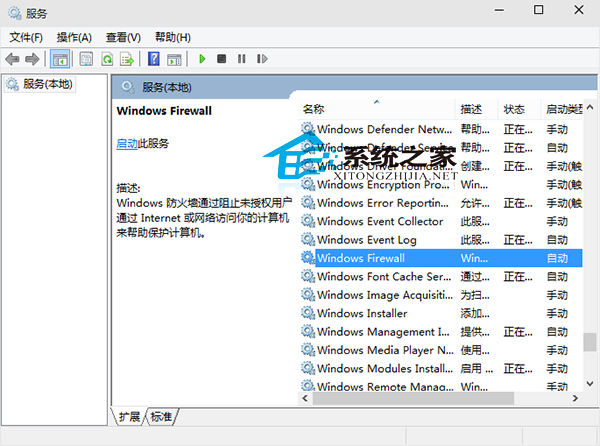The width and height of the screenshot is (600, 446).
Task: Pause service with the pause icon
Action: 241,59
